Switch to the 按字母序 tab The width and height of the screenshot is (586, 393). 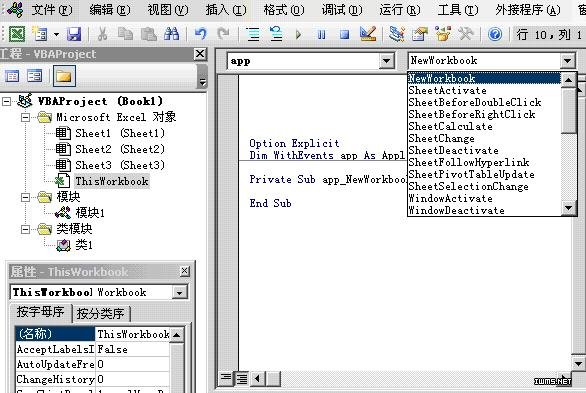click(x=40, y=312)
